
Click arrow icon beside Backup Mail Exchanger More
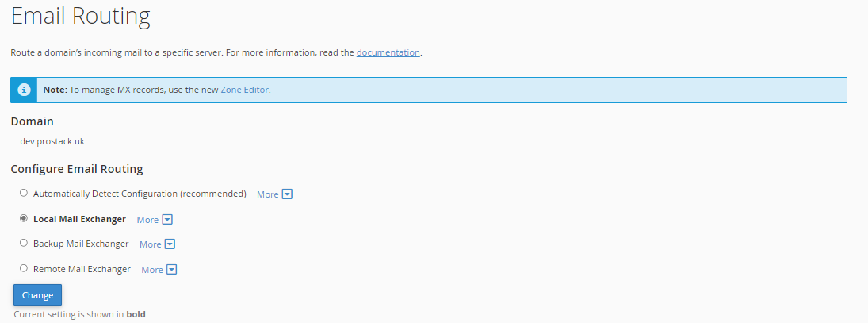click(x=170, y=244)
